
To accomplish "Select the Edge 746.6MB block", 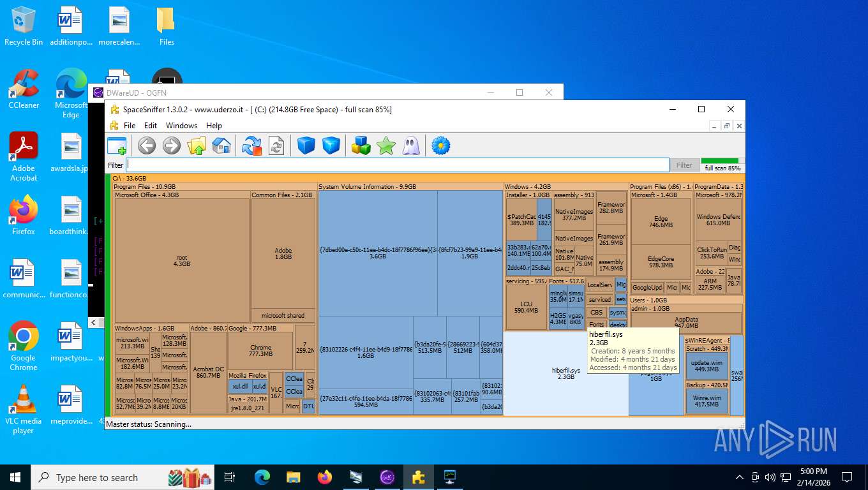I will pyautogui.click(x=661, y=221).
